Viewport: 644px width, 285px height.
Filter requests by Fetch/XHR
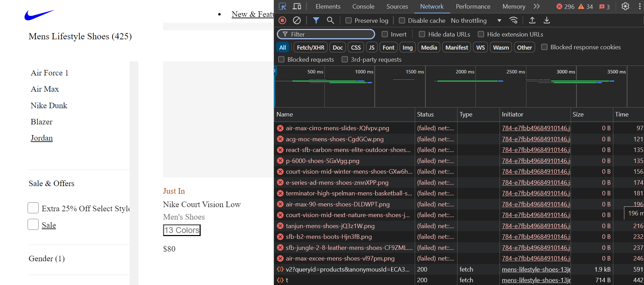click(310, 47)
